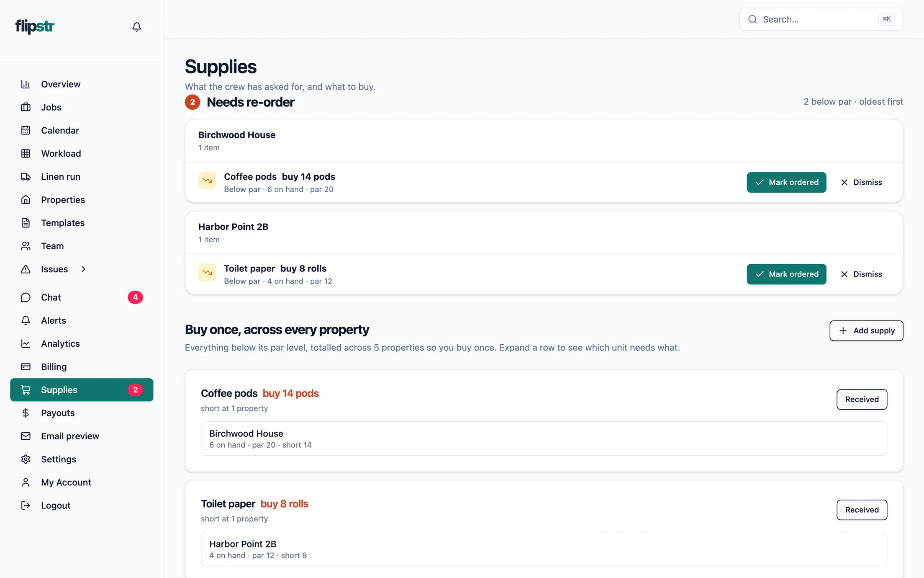Dismiss the Toilet paper re-order
The image size is (924, 578).
(x=861, y=274)
